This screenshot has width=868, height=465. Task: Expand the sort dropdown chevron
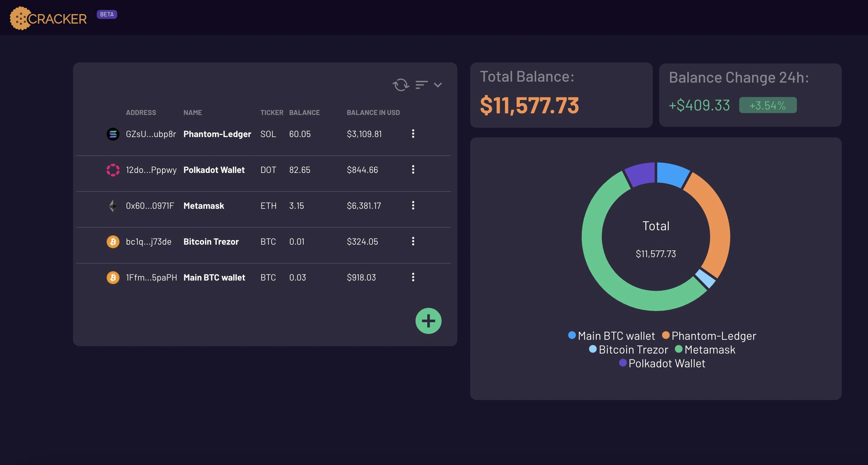point(438,85)
